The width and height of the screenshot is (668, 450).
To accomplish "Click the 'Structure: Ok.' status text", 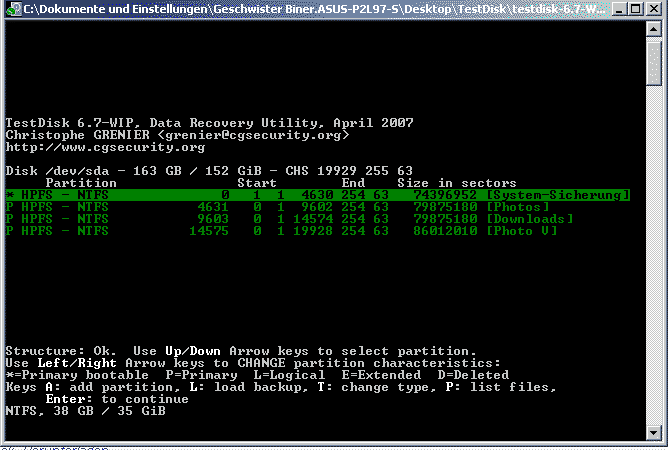I will tap(61, 351).
